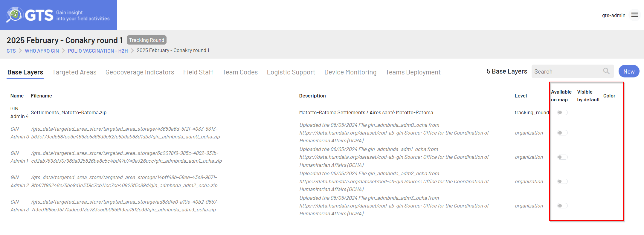Viewport: 644px width, 235px height.
Task: Open the Geocoverage Indicators tab
Action: [x=140, y=72]
